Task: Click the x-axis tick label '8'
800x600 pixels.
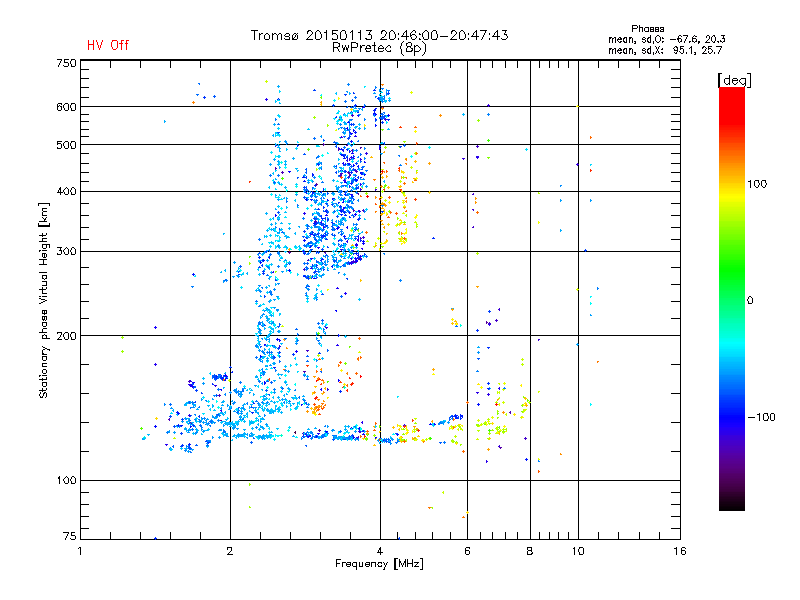Action: pos(530,551)
